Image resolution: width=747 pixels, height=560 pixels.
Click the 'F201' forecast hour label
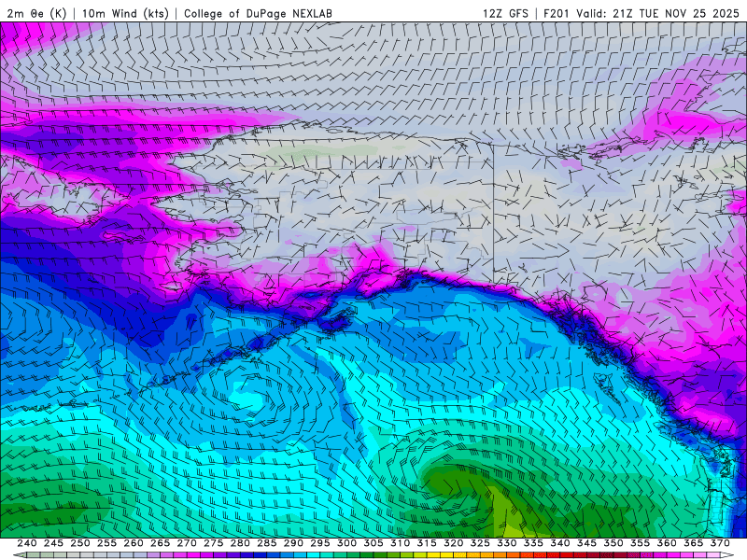click(557, 13)
